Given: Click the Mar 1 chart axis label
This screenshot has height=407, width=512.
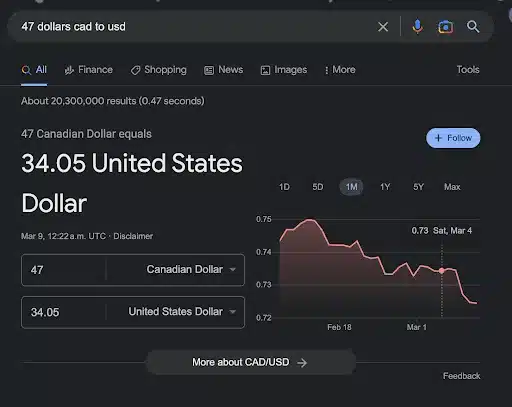Looking at the screenshot, I should click(416, 327).
